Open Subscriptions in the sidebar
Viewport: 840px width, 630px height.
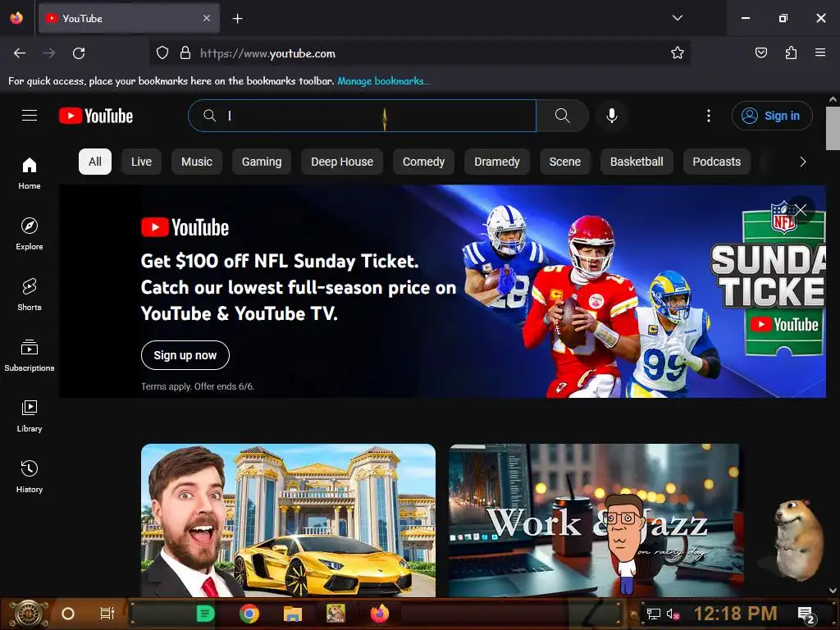pos(30,355)
